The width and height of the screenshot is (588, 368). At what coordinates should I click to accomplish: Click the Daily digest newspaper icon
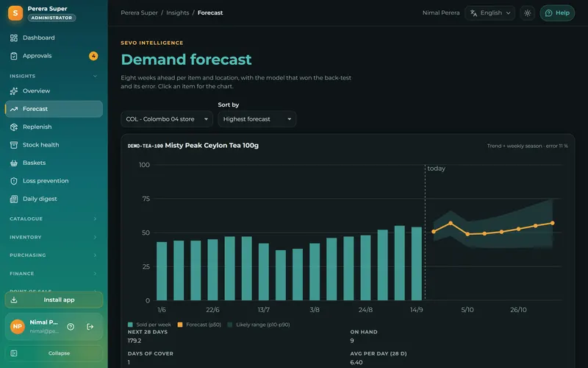click(x=14, y=199)
